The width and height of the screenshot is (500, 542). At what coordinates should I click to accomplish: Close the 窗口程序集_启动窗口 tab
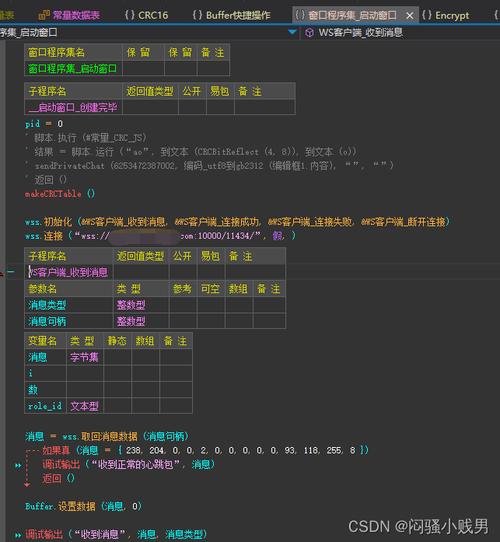click(410, 16)
